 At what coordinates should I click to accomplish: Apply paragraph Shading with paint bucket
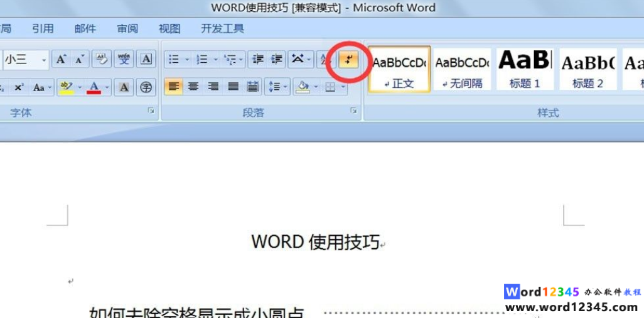point(303,86)
